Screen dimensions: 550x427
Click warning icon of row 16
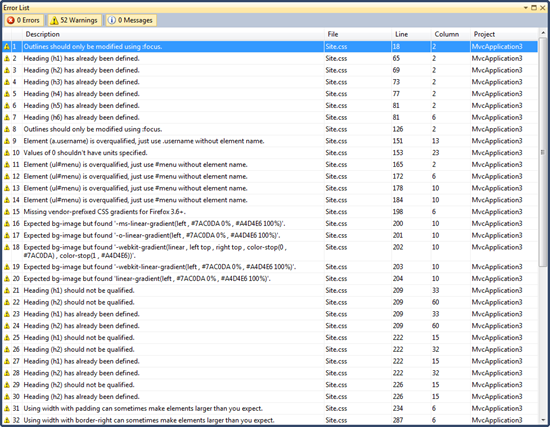(x=7, y=223)
